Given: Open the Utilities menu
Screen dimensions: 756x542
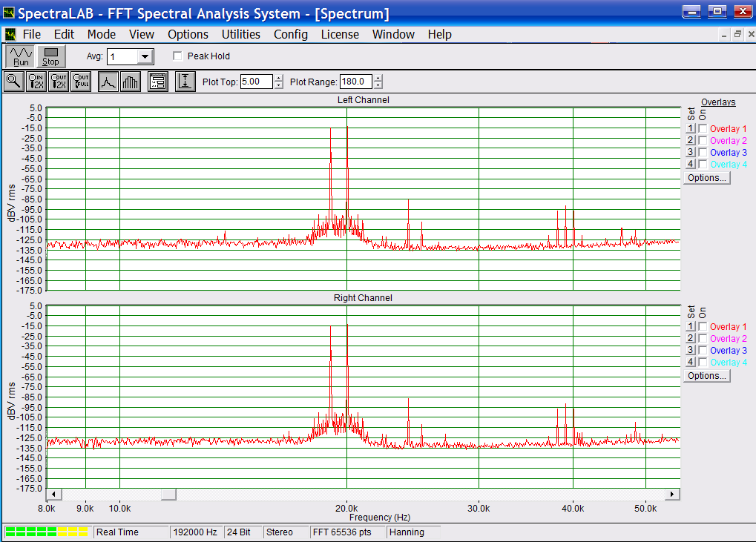Looking at the screenshot, I should (x=240, y=34).
